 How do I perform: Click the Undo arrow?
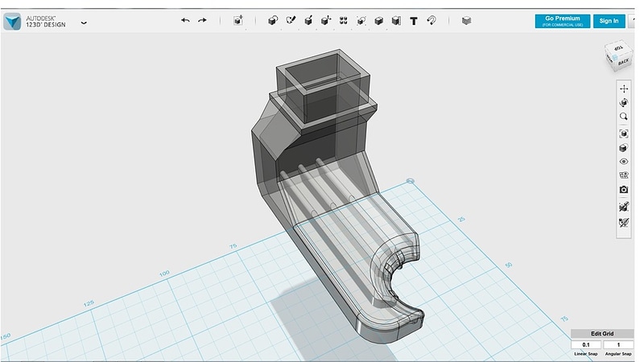pos(185,20)
